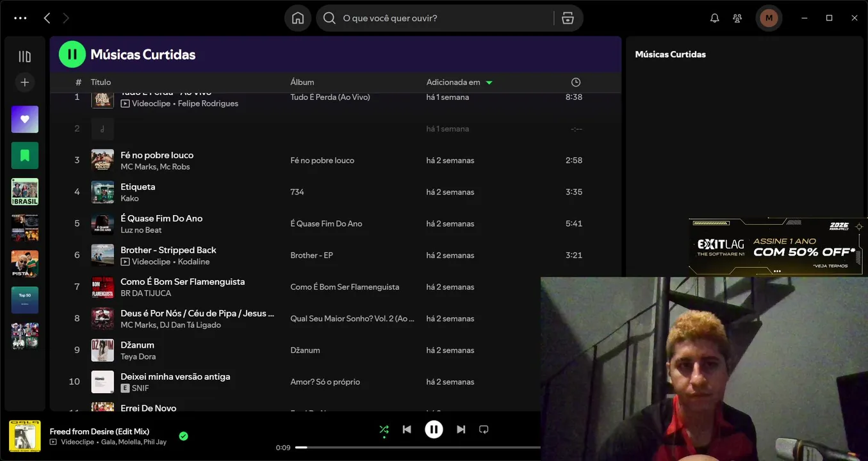Open Freed from Desire (Edit Mix) title link
Screen dimensions: 868x461
point(99,432)
